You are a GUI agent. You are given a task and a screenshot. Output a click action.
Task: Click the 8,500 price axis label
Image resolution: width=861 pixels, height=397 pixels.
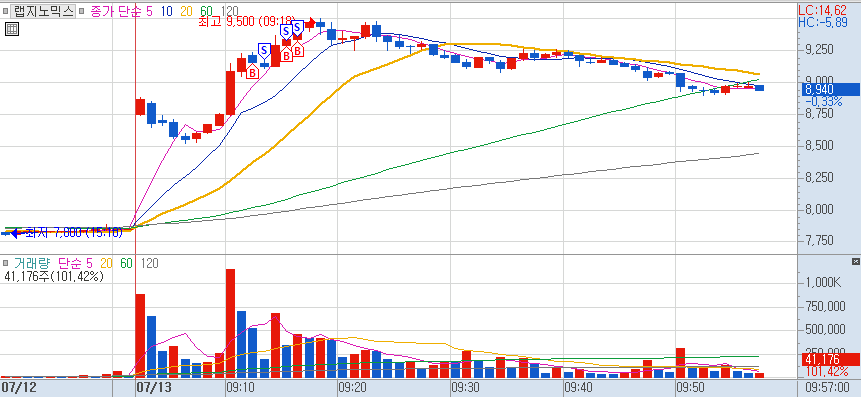pos(819,146)
